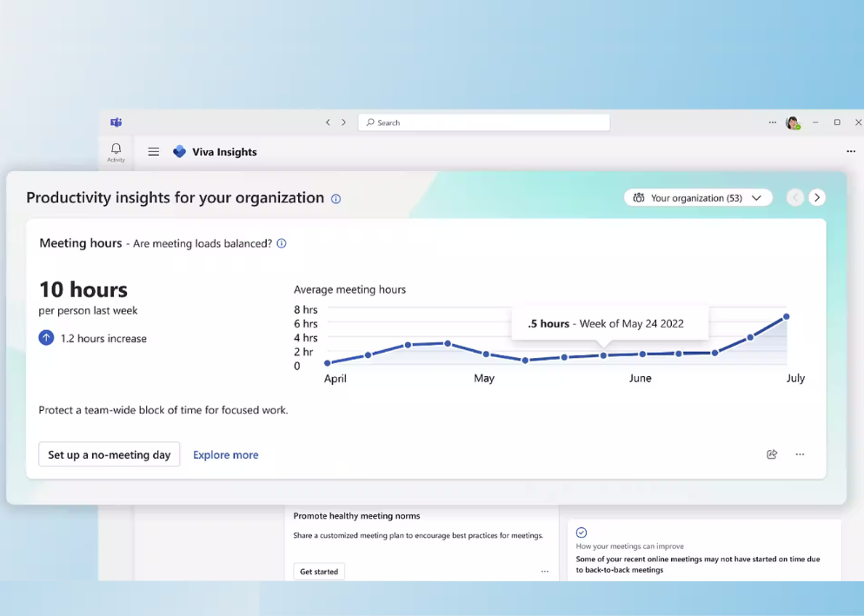Go forward using the Teams forward arrow
The width and height of the screenshot is (864, 616).
pyautogui.click(x=344, y=123)
